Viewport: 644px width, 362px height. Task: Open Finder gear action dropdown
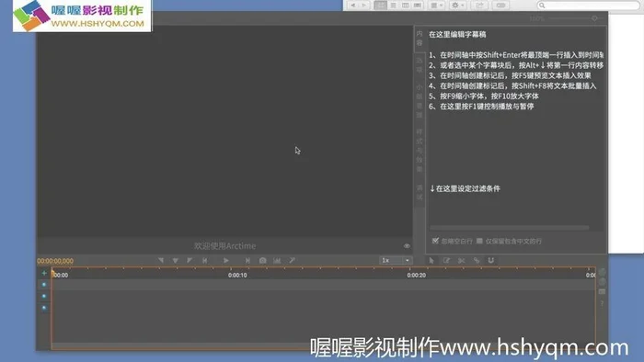click(x=457, y=5)
